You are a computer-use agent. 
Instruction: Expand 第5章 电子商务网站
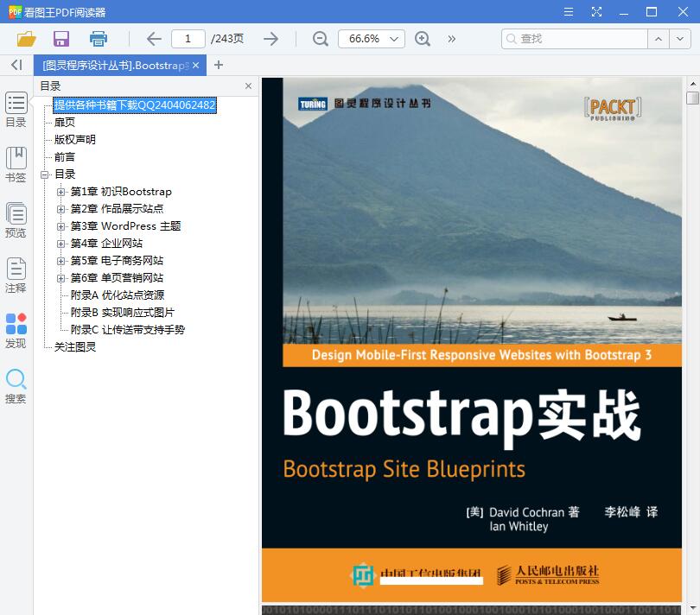coord(60,261)
